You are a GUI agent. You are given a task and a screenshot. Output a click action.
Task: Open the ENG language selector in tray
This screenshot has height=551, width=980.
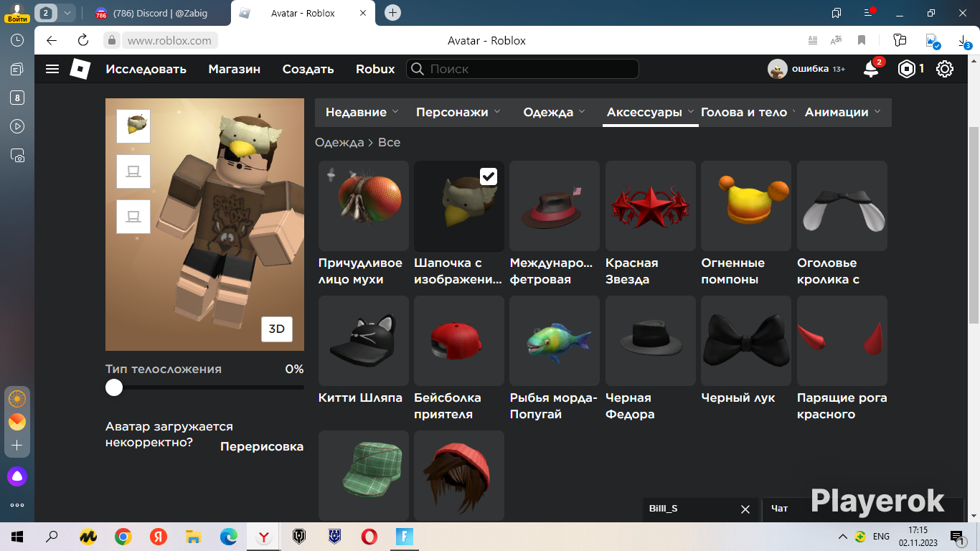pos(881,537)
